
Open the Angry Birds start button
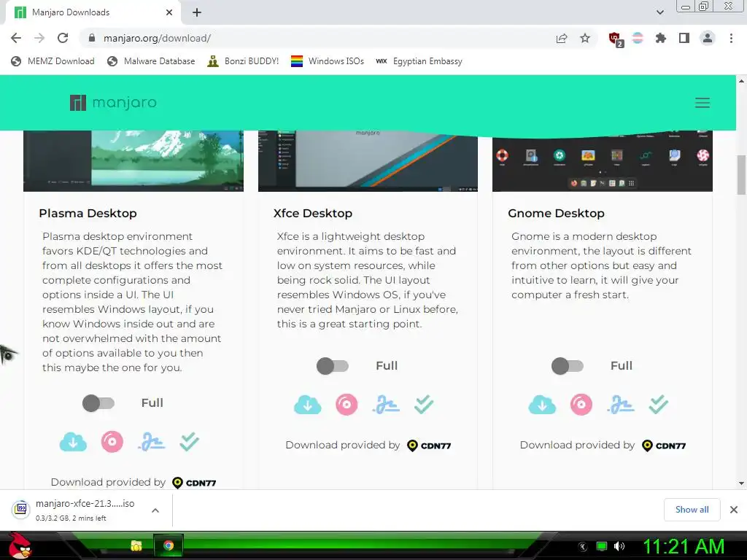[20, 545]
